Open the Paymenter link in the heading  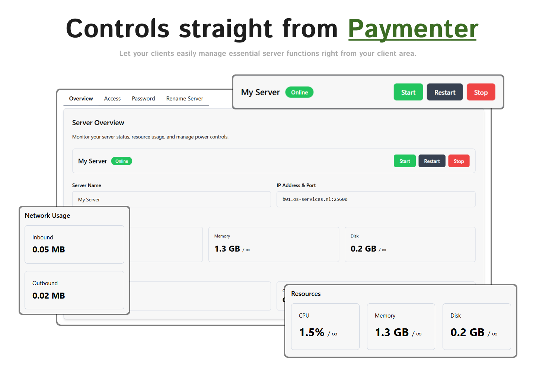tap(413, 29)
